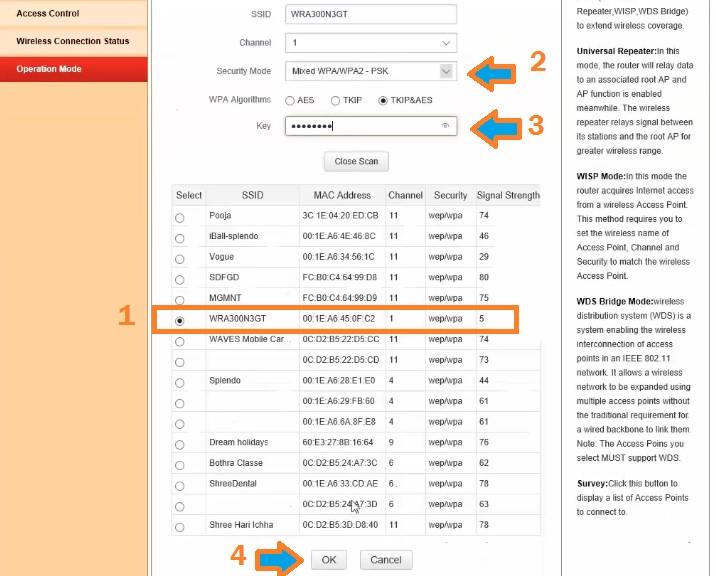Expand the Channel dropdown
Viewport: 716px width, 576px height.
coord(446,44)
